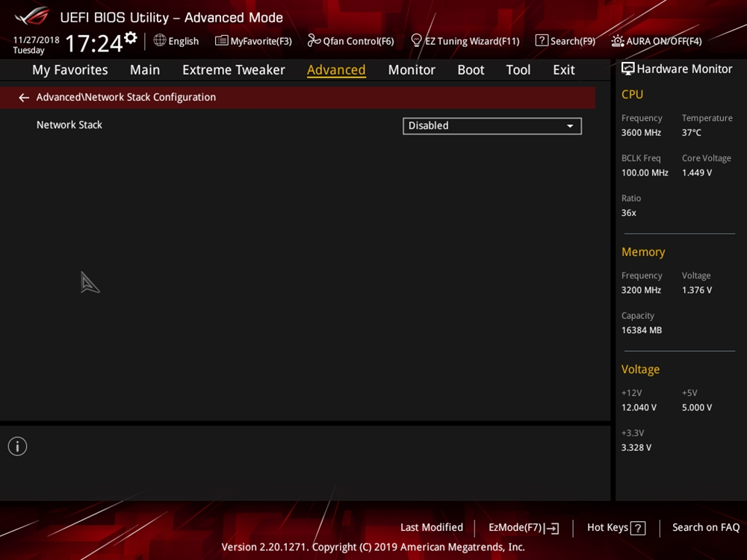Click the Network Stack dropdown arrow
The height and width of the screenshot is (560, 747).
[570, 126]
